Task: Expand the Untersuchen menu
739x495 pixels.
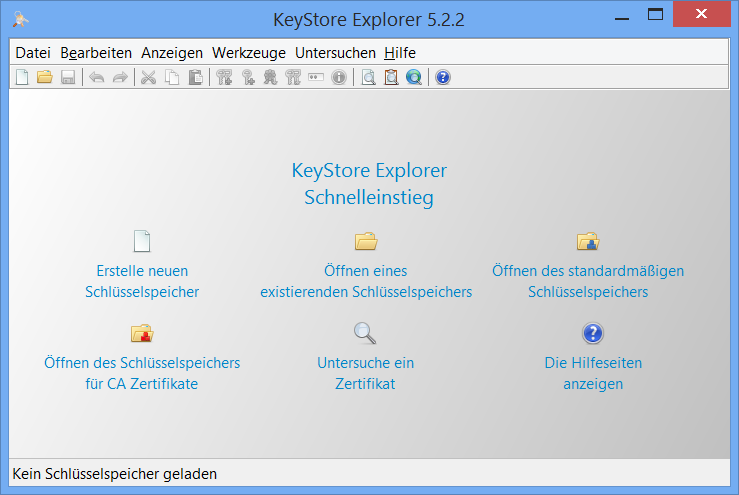Action: [335, 53]
